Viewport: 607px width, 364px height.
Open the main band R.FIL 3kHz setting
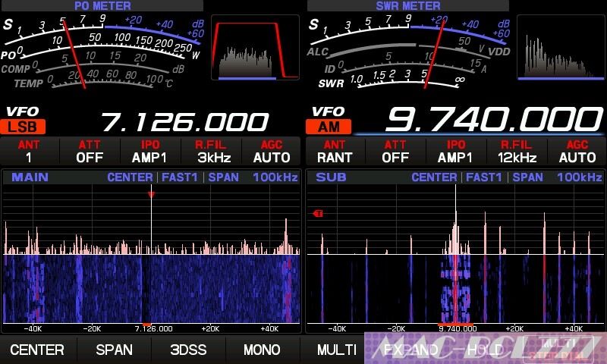[x=211, y=151]
